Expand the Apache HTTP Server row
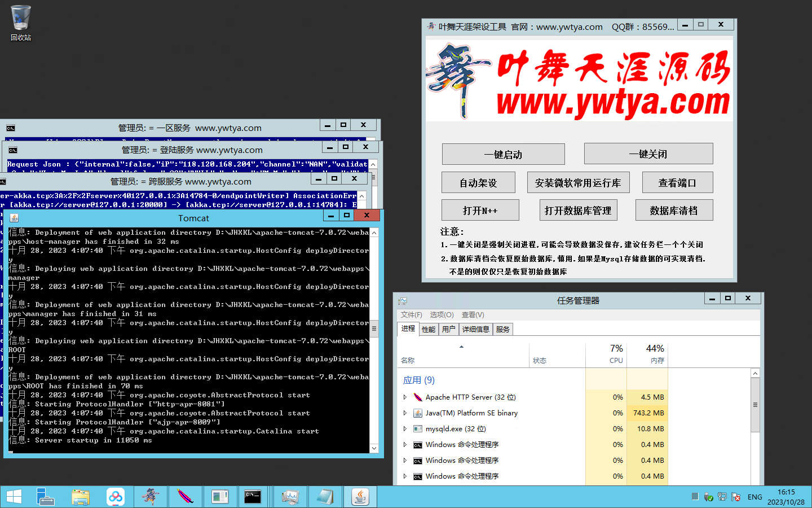Viewport: 812px width, 508px height. pyautogui.click(x=405, y=397)
